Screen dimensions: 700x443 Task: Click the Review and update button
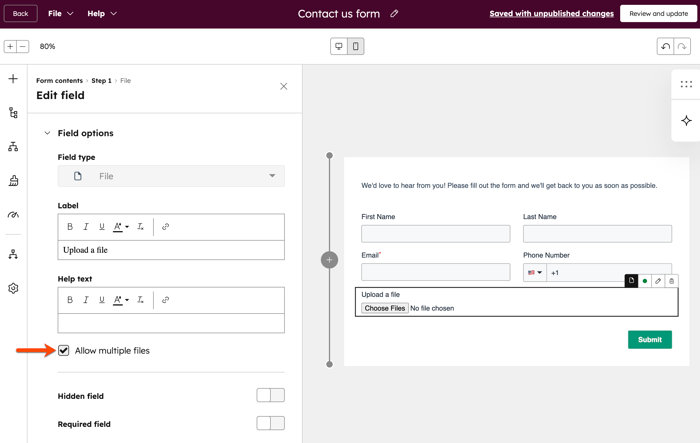pos(658,14)
